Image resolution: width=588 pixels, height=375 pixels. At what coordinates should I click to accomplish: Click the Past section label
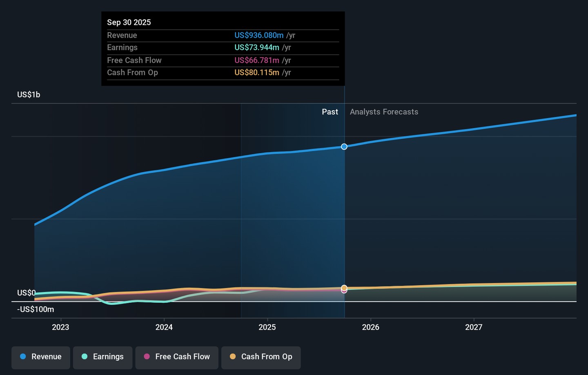point(330,112)
